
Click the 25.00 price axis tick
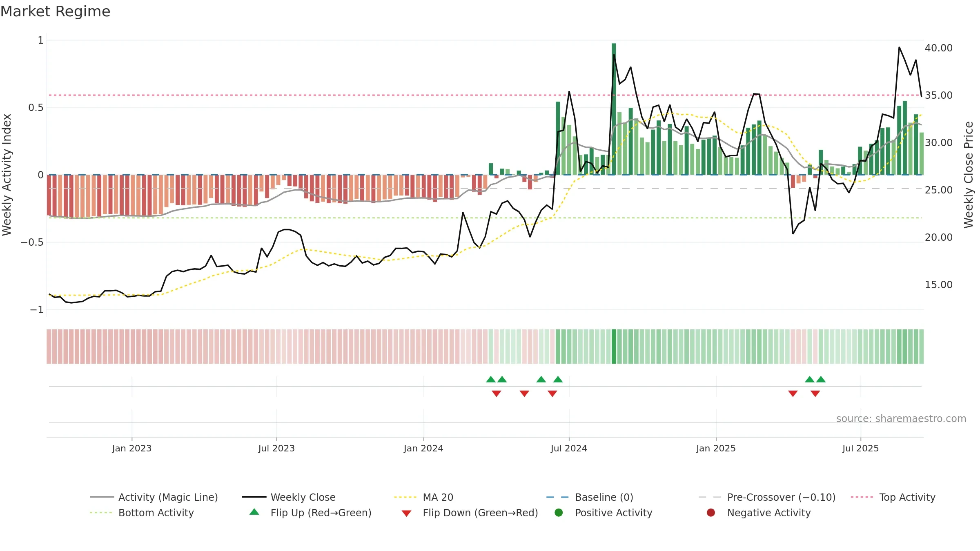pyautogui.click(x=939, y=190)
